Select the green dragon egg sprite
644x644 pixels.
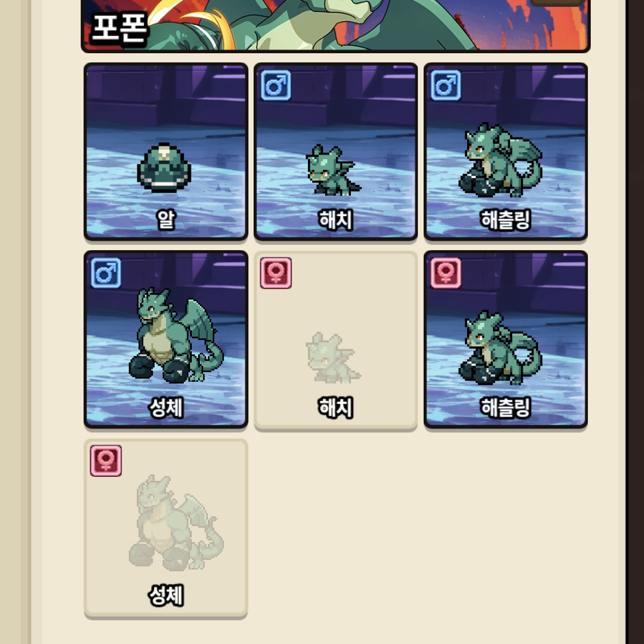click(164, 168)
